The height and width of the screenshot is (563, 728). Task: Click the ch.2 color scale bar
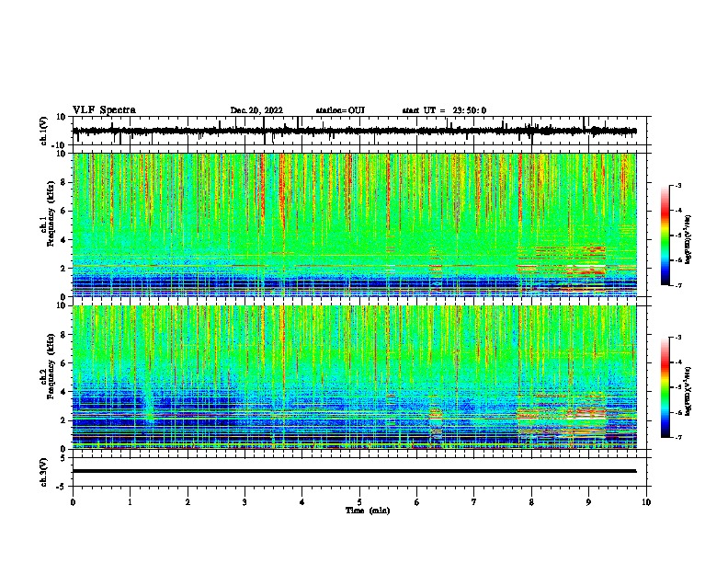click(665, 387)
